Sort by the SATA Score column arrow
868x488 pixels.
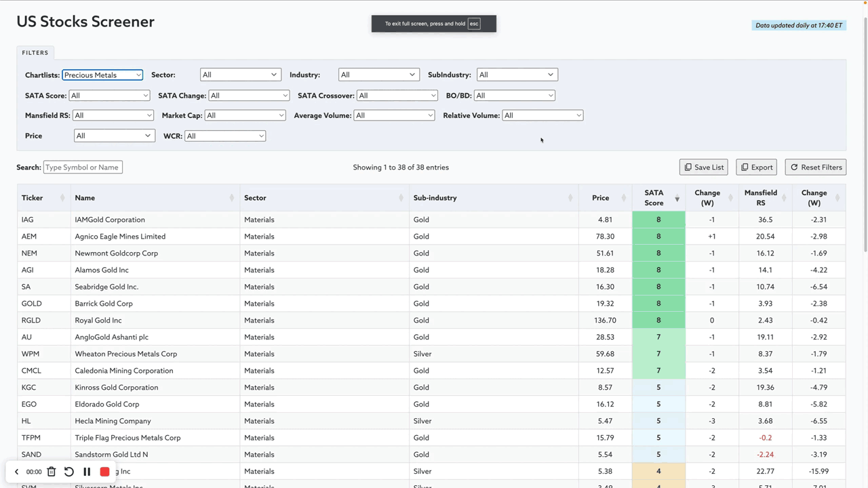click(677, 199)
